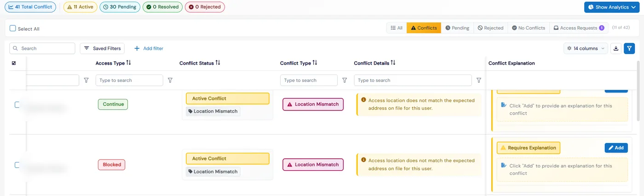Switch to the Pending tab
The width and height of the screenshot is (644, 196).
[457, 28]
